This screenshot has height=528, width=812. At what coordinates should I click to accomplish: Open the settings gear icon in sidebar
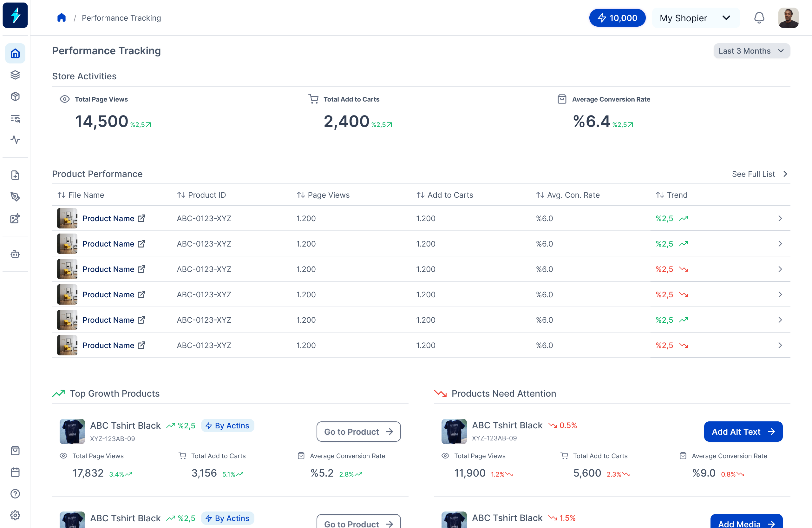tap(15, 515)
